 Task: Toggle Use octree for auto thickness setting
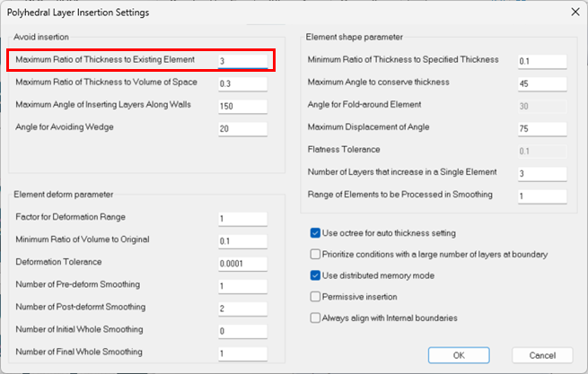click(315, 233)
